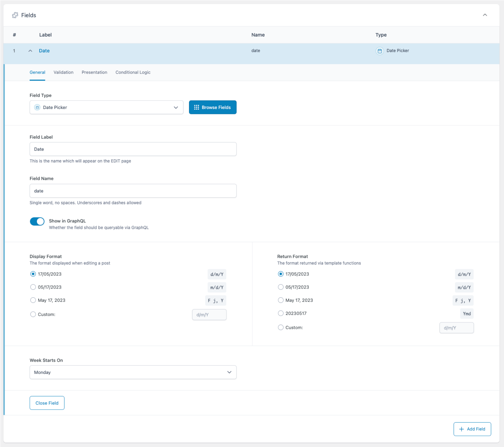The width and height of the screenshot is (504, 447).
Task: Collapse the Fields panel
Action: pos(485,15)
